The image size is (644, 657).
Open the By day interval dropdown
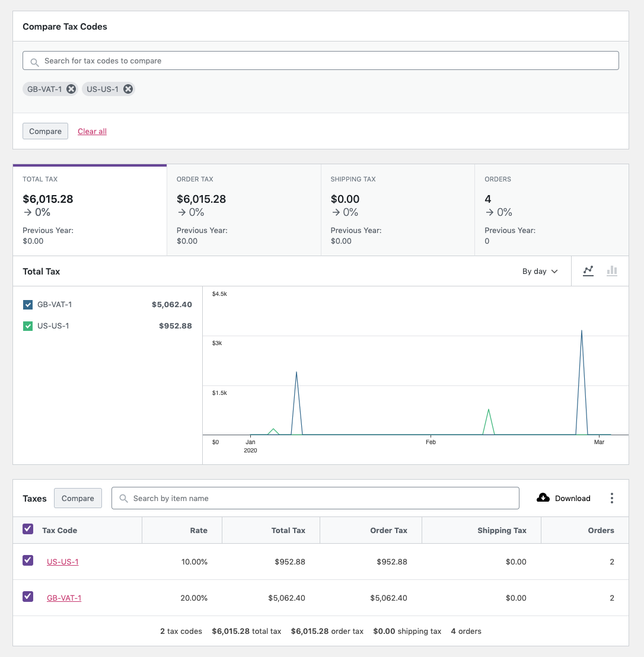pyautogui.click(x=540, y=271)
